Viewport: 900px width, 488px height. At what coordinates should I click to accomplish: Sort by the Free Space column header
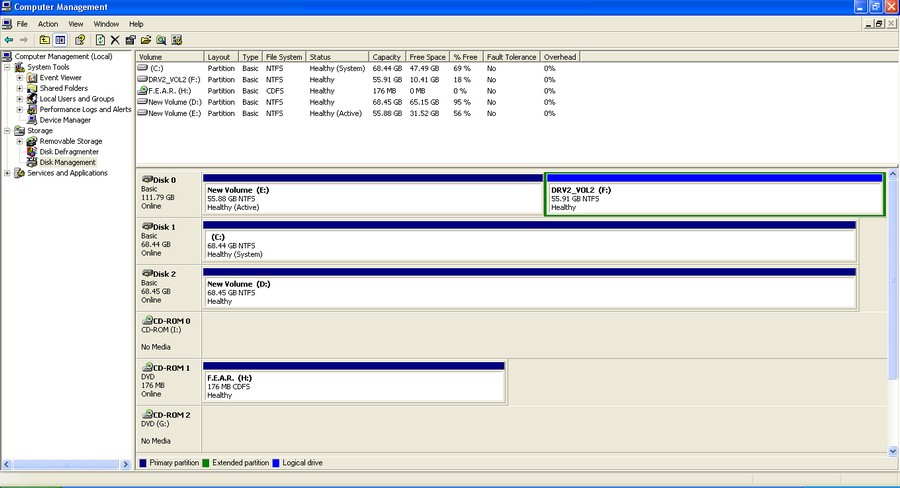[x=428, y=57]
